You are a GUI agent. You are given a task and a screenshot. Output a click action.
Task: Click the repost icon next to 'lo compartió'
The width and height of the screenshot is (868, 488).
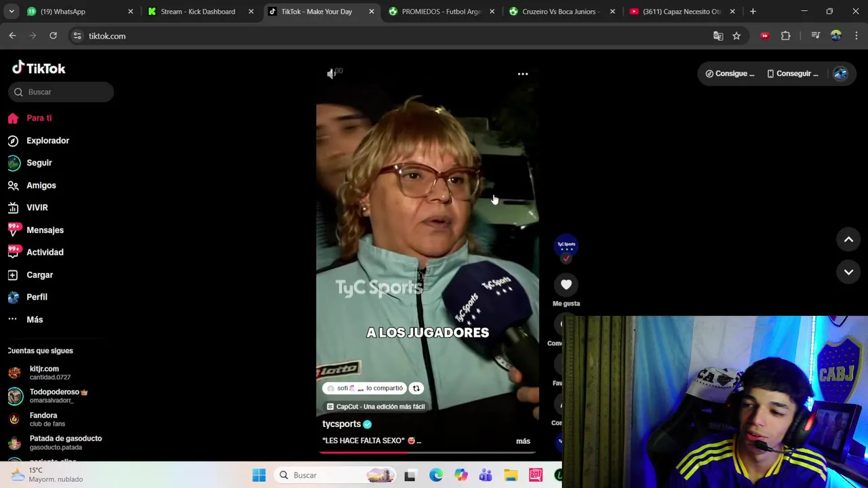tap(416, 388)
